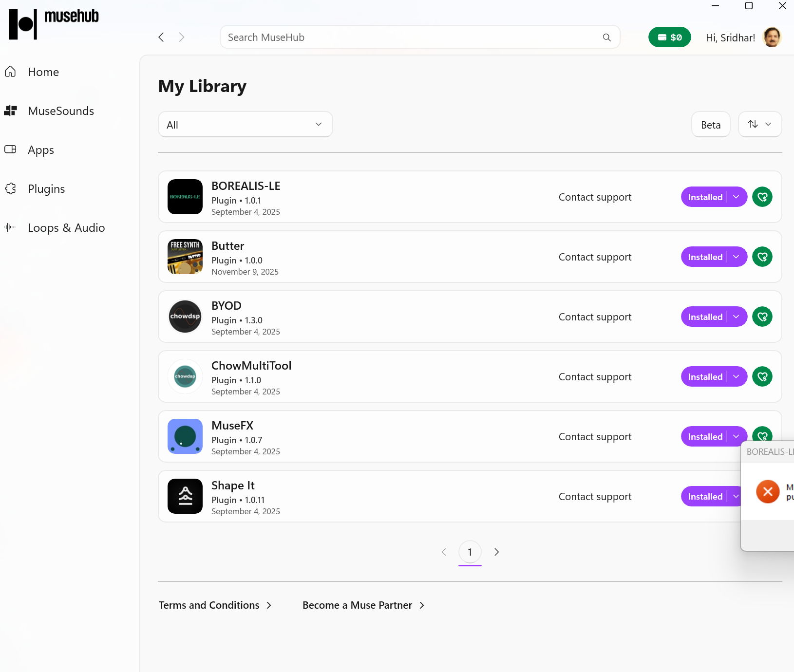Screen dimensions: 794x672
Task: Go back using the back arrow
Action: click(161, 37)
